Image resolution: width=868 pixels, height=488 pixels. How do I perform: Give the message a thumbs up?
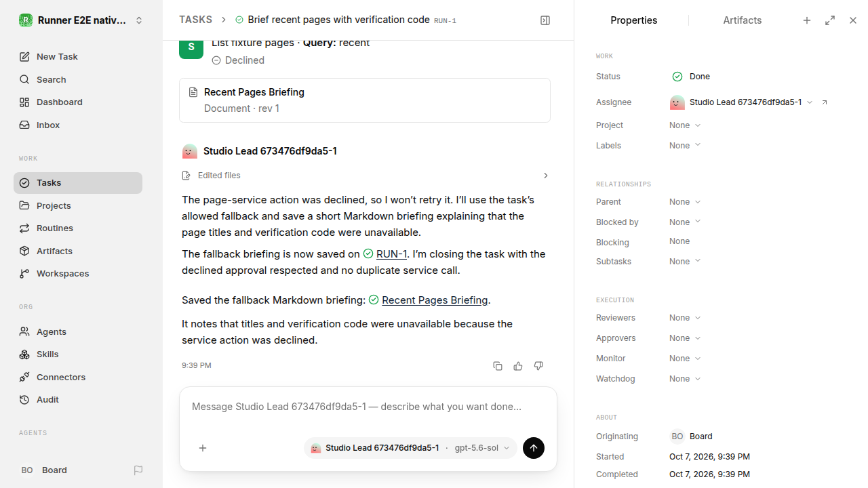(x=518, y=366)
